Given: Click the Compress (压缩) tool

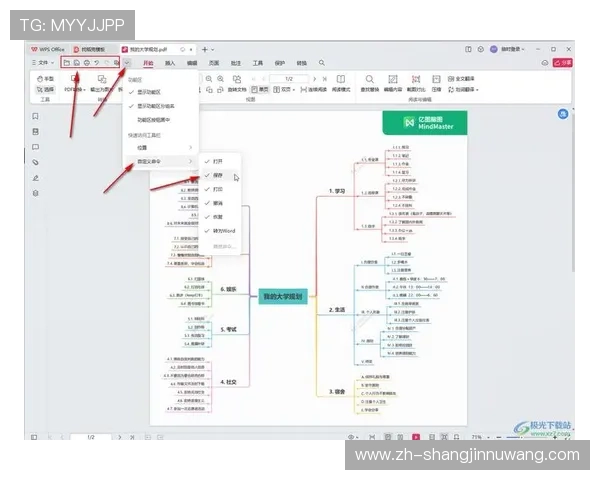Looking at the screenshot, I should pos(436,84).
